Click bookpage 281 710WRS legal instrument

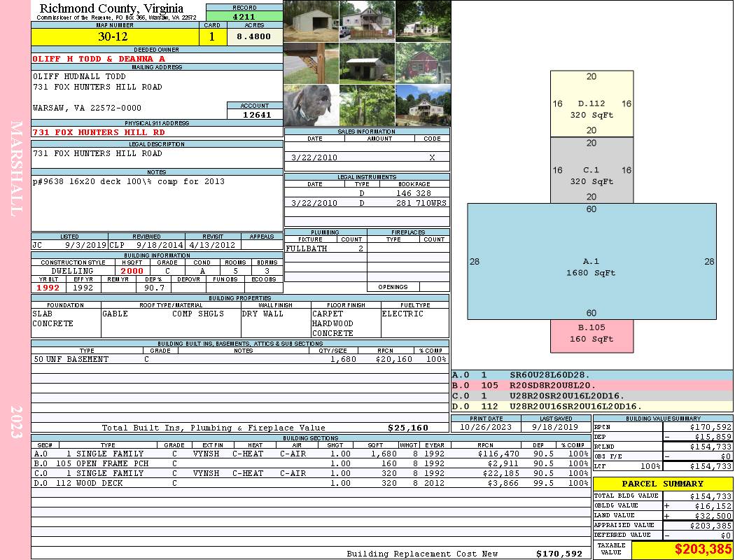[x=421, y=203]
